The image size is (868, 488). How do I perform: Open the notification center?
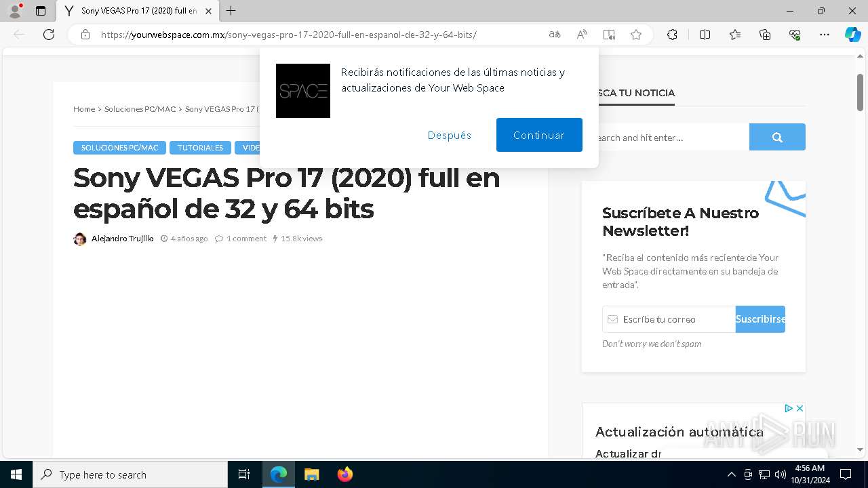[x=846, y=474]
